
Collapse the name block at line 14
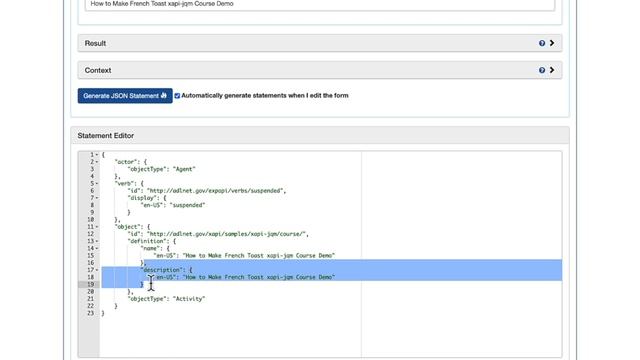[x=97, y=249]
